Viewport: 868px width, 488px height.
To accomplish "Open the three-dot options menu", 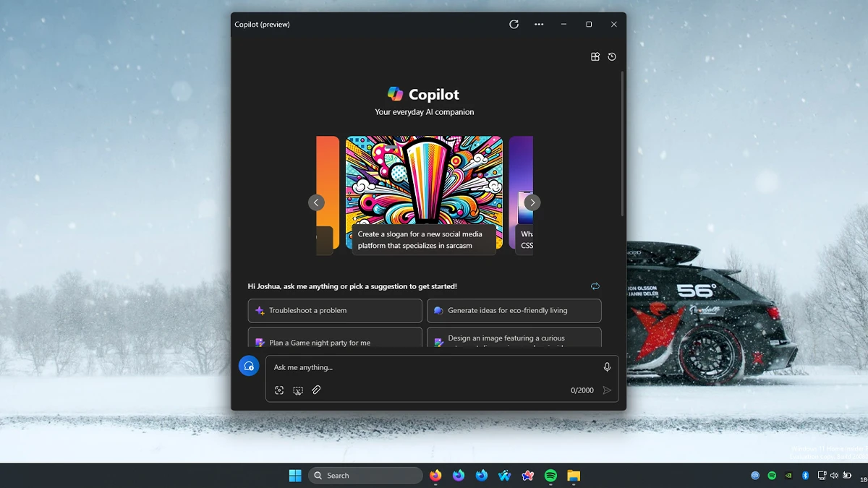I will click(539, 24).
